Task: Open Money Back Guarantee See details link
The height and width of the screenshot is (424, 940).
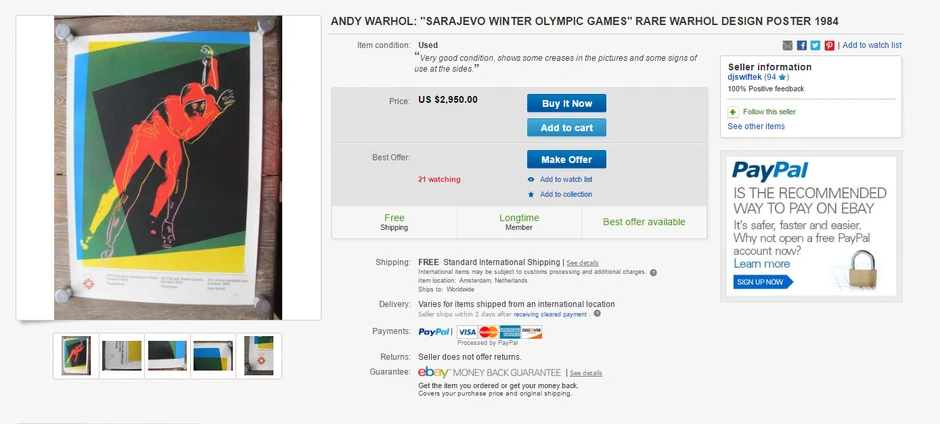Action: (x=586, y=373)
